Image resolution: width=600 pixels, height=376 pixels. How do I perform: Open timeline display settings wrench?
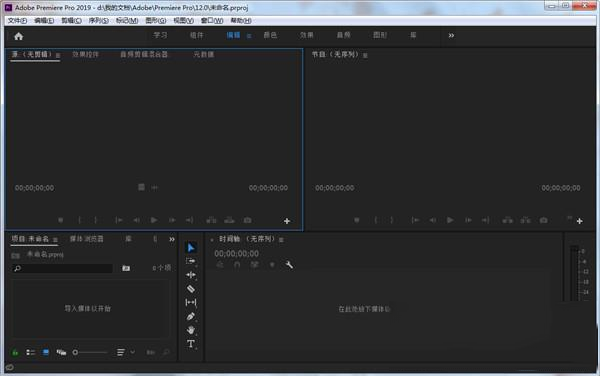(x=289, y=265)
